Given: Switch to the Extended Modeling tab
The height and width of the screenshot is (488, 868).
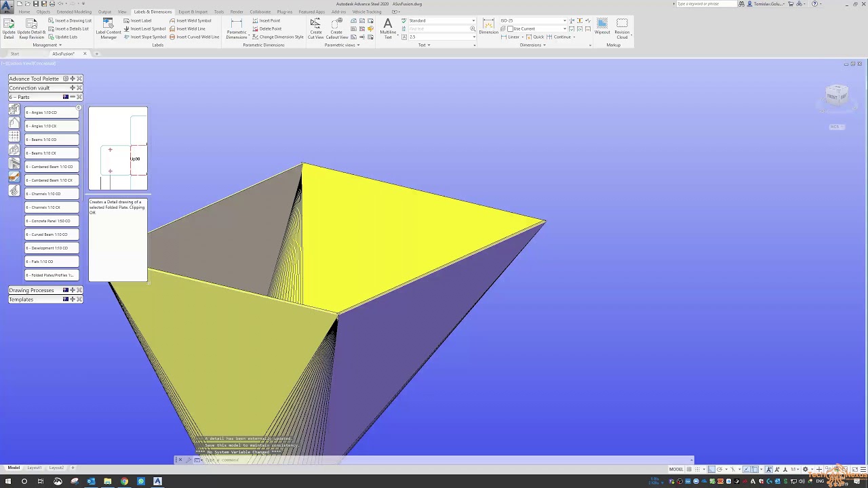Looking at the screenshot, I should point(74,12).
